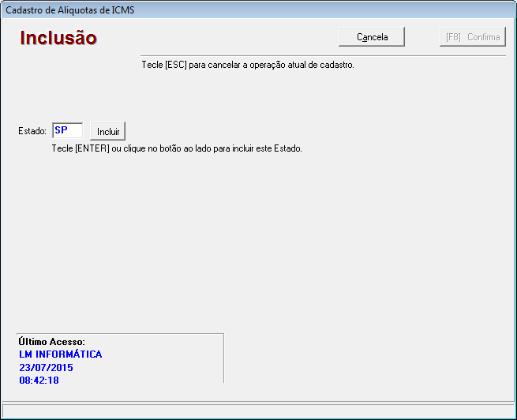Screen dimensions: 517x420
Task: Click the last access time 08:42:18
Action: pyautogui.click(x=39, y=380)
